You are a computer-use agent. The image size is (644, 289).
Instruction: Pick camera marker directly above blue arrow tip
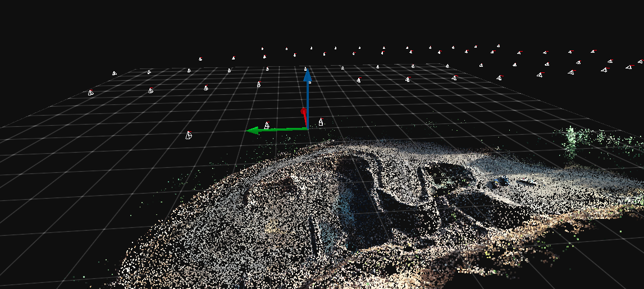(x=305, y=69)
